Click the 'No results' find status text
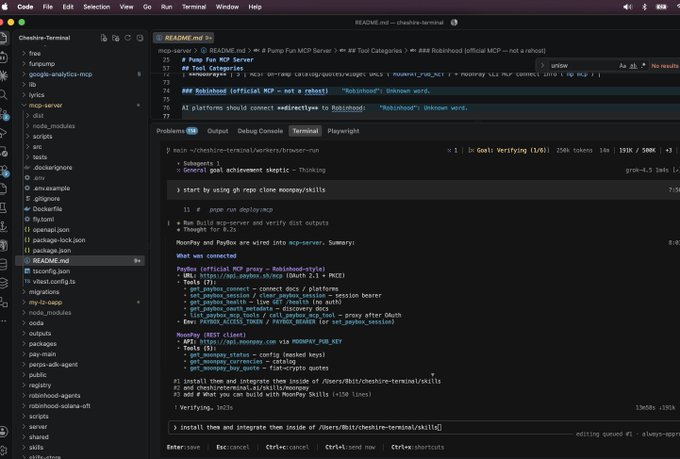Viewport: 680px width, 459px height. [664, 66]
